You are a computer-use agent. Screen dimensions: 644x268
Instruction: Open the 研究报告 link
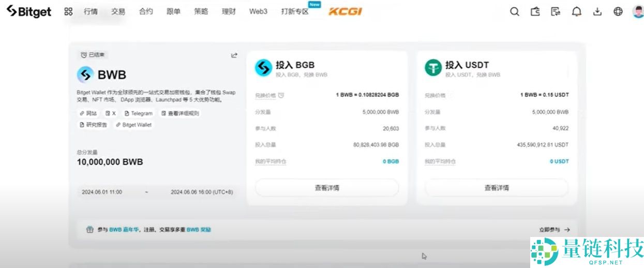coord(93,125)
